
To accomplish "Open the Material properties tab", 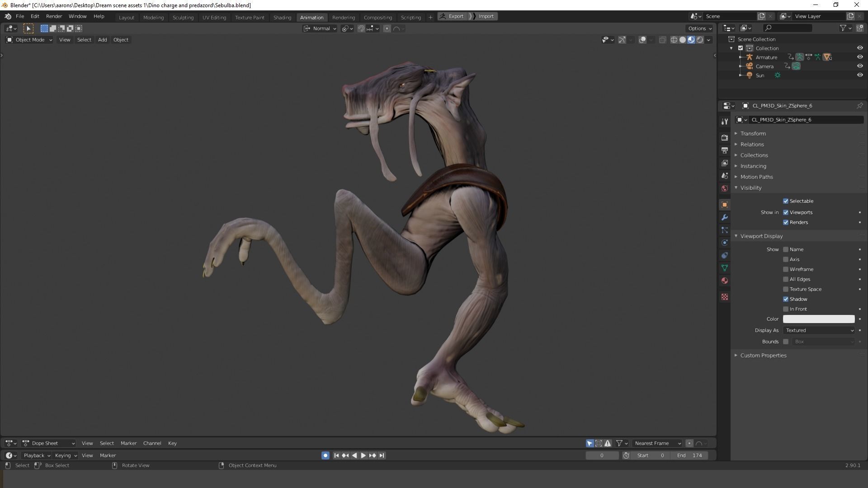I will [x=725, y=281].
